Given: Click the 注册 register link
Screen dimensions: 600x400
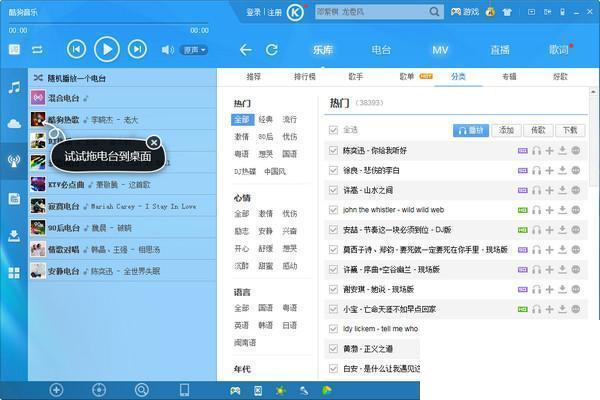Looking at the screenshot, I should 274,13.
